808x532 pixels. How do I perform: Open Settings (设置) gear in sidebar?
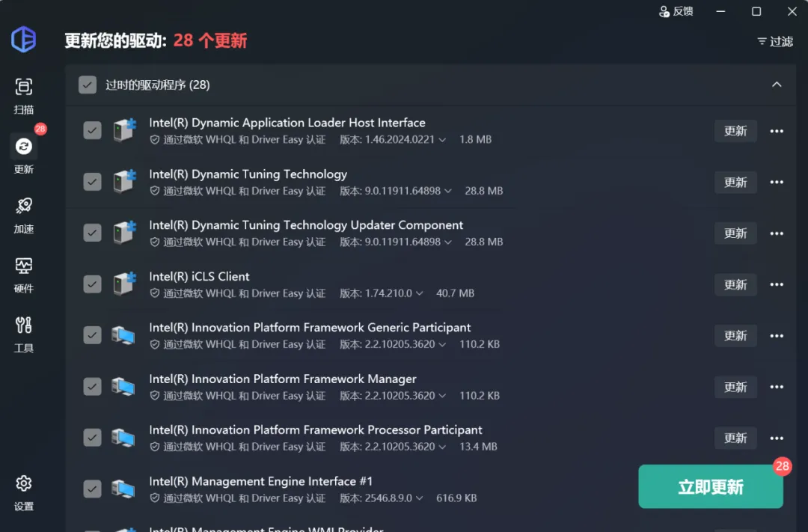[24, 493]
